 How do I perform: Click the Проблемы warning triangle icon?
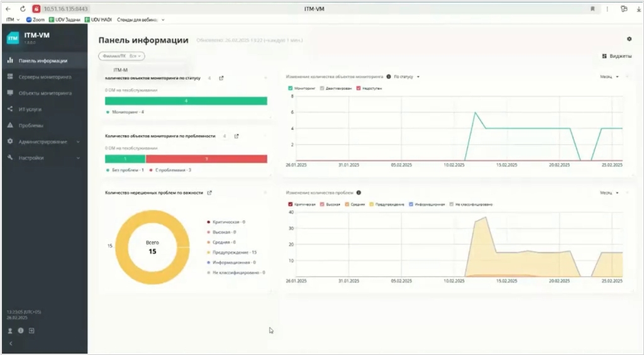click(x=10, y=125)
